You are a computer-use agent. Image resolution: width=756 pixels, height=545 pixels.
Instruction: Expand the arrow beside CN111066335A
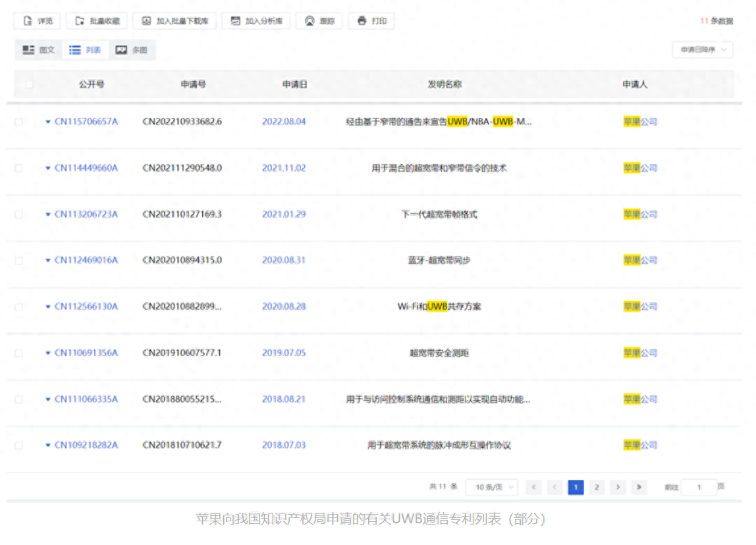tap(47, 399)
